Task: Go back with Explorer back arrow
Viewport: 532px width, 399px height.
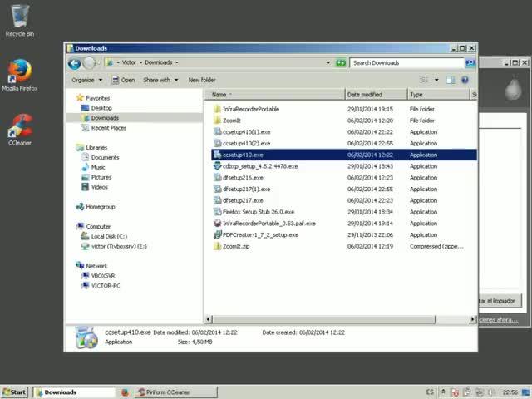Action: pyautogui.click(x=75, y=63)
